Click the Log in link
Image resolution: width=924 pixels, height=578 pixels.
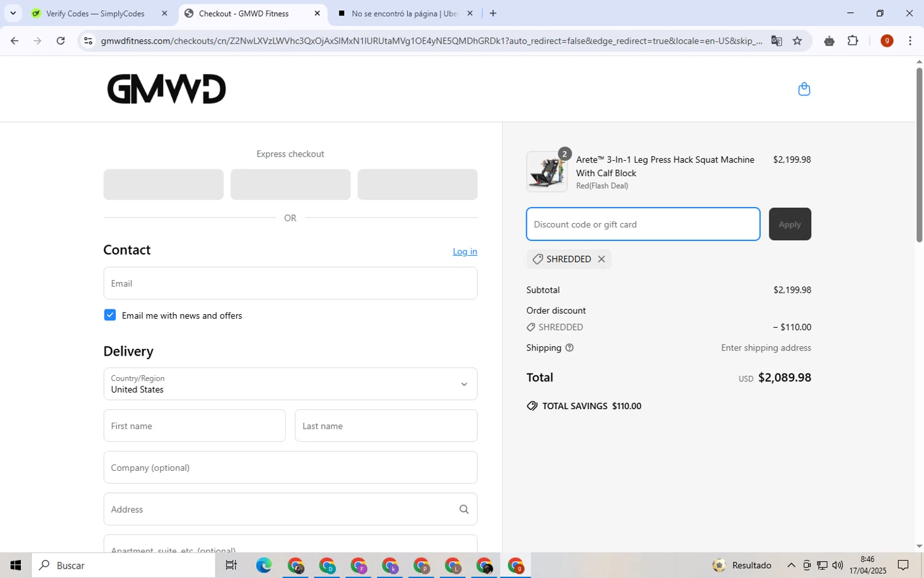[464, 251]
